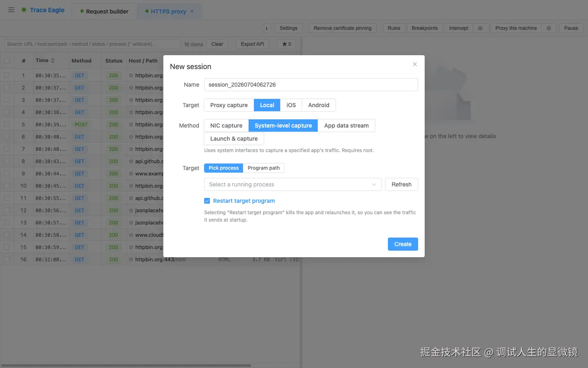The width and height of the screenshot is (588, 368).
Task: Click the session Name input field
Action: point(311,85)
